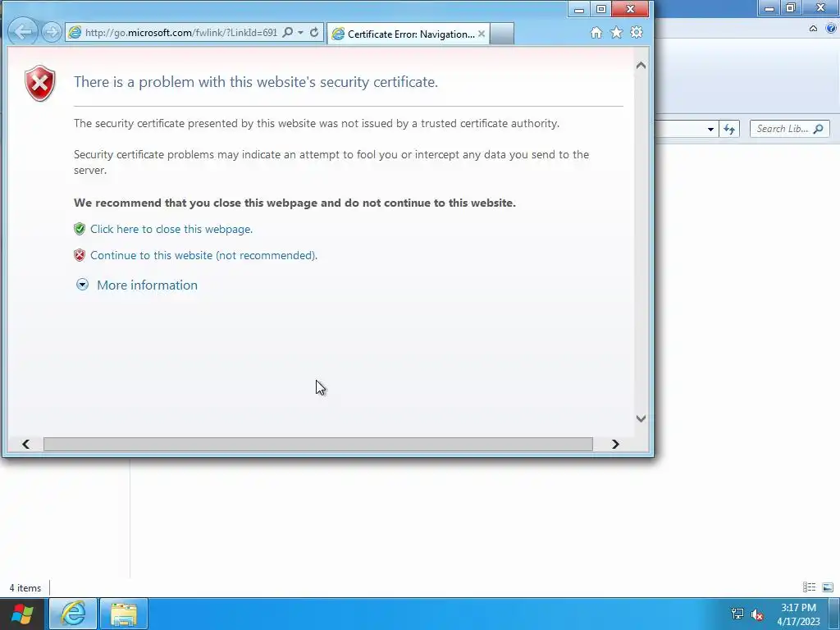This screenshot has width=840, height=630.
Task: Click the horizontal scrollbar thumb
Action: tap(318, 444)
